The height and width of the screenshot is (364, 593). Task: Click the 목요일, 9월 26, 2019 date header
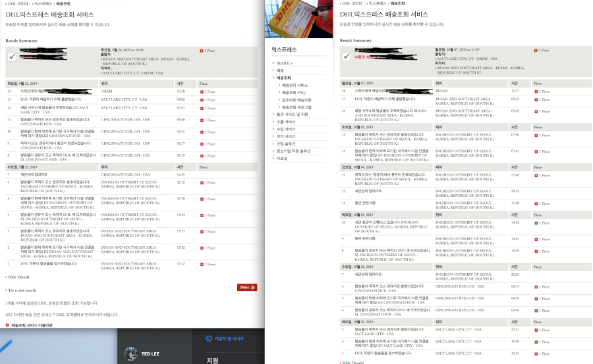coord(21,84)
